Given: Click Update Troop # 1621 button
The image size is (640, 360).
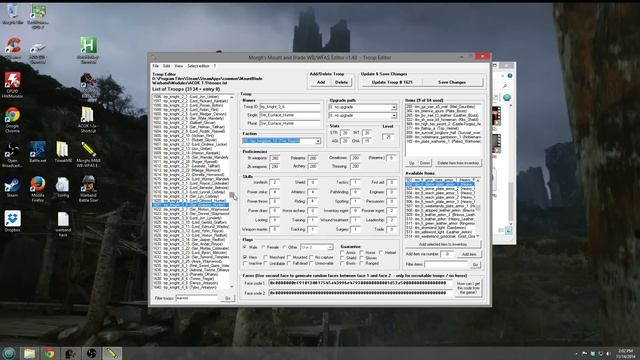Looking at the screenshot, I should click(392, 82).
